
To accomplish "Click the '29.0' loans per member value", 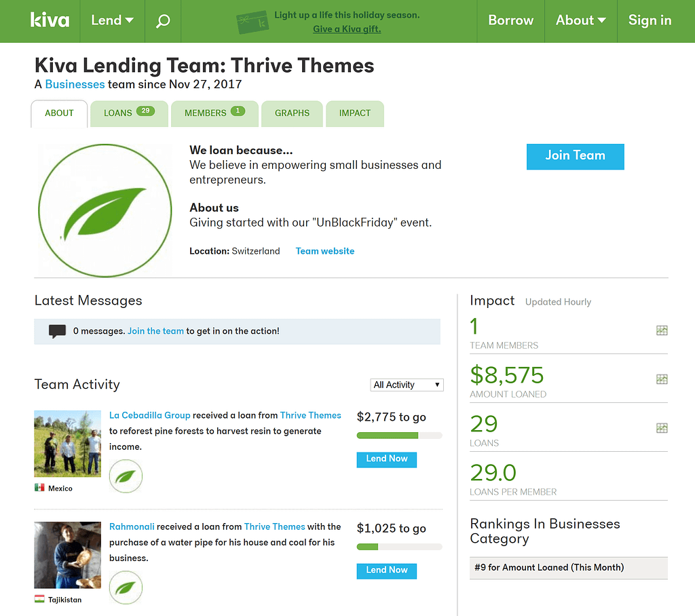I will (x=493, y=472).
